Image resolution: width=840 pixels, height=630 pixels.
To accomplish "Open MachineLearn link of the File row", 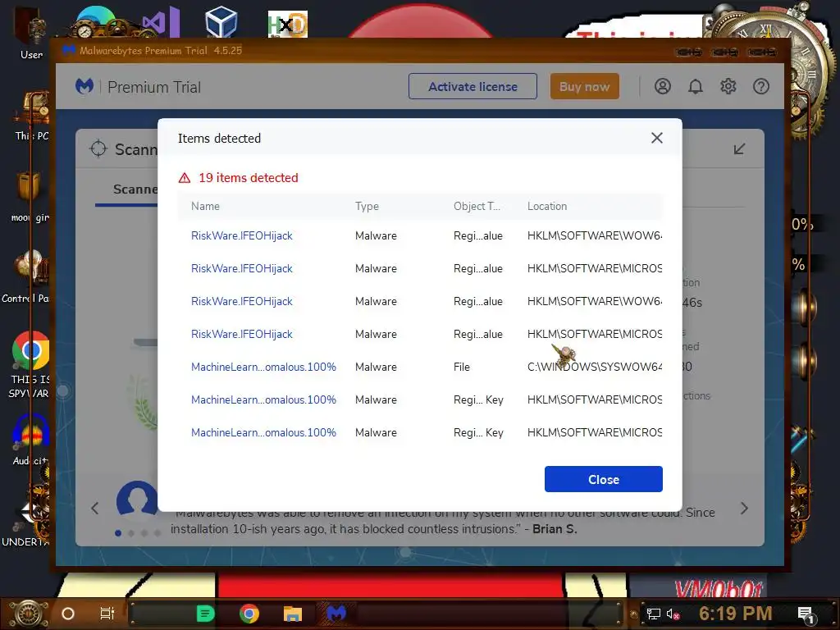I will [x=263, y=367].
